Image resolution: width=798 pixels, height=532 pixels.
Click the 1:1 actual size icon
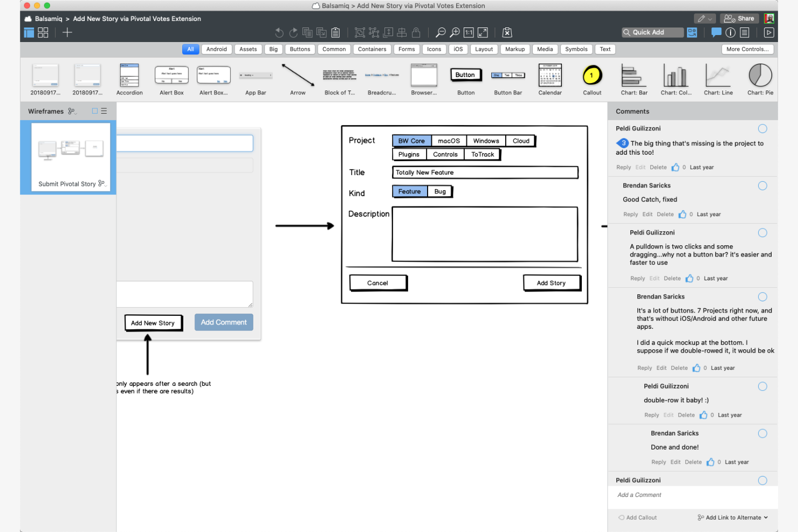point(469,33)
